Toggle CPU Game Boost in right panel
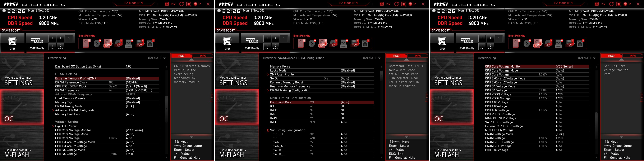644x161 pixels. [x=442, y=43]
